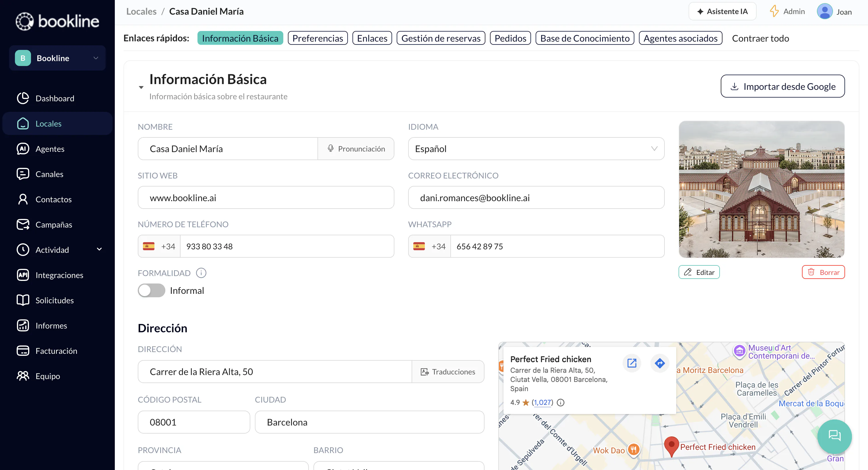
Task: Open phone number country code selector
Action: click(x=159, y=246)
